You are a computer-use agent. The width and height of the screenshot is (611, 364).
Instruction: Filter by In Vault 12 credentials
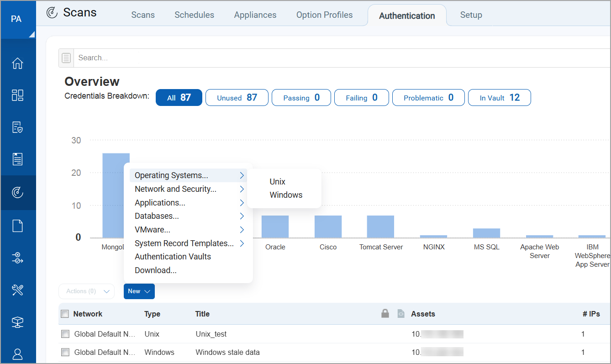click(x=500, y=98)
